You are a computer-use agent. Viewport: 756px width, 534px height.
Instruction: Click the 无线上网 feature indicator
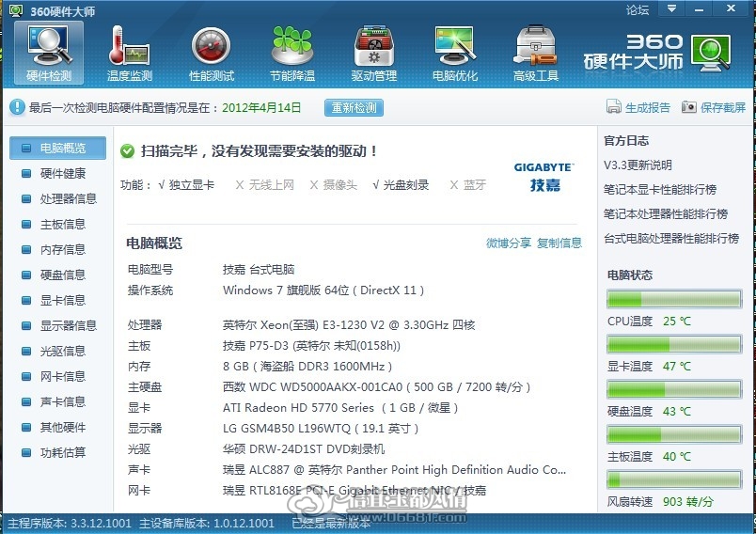(x=265, y=185)
